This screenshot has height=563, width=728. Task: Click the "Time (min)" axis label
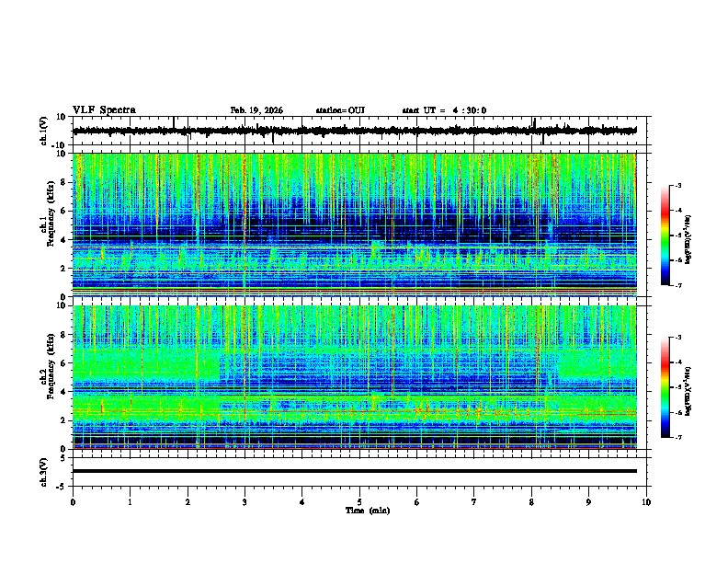click(x=368, y=511)
